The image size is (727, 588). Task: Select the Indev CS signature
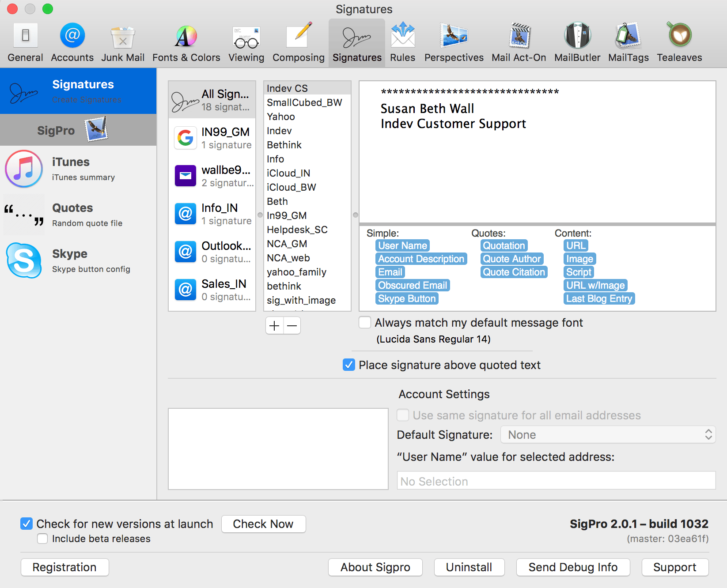(307, 88)
